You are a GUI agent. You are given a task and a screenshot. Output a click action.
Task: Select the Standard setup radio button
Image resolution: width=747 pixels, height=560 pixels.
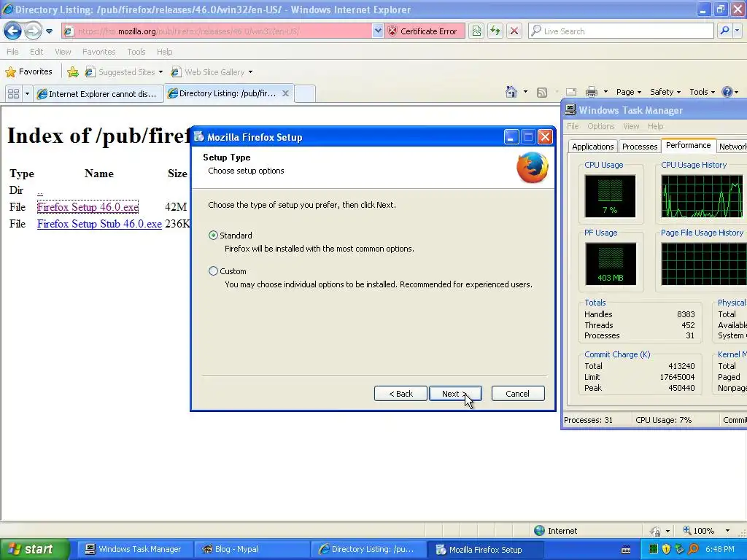(213, 236)
